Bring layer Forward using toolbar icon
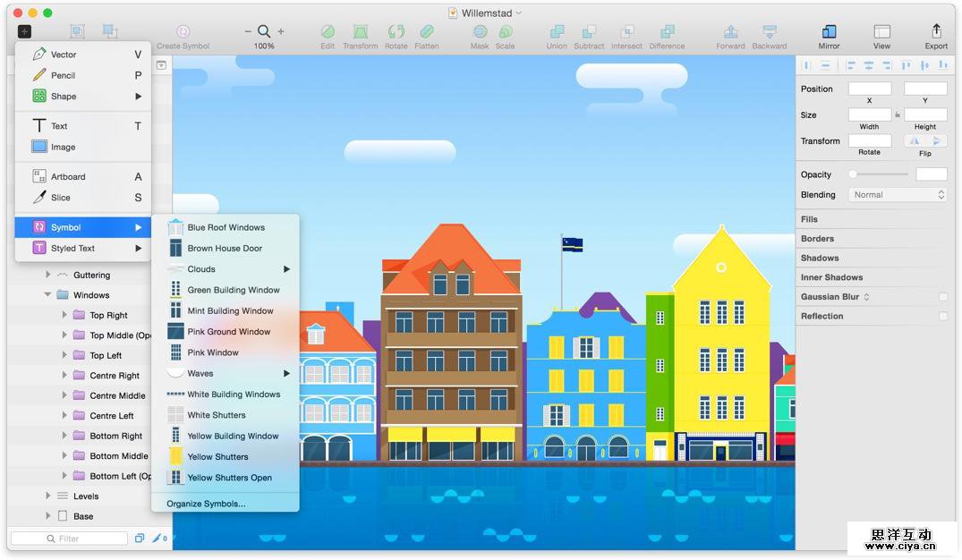Image resolution: width=962 pixels, height=560 pixels. (x=730, y=32)
